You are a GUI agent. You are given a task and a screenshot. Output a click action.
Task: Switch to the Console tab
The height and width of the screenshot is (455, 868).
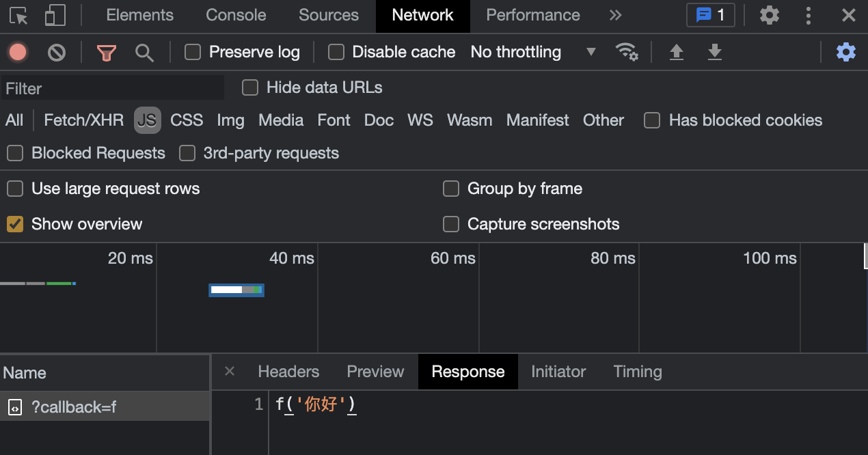236,15
